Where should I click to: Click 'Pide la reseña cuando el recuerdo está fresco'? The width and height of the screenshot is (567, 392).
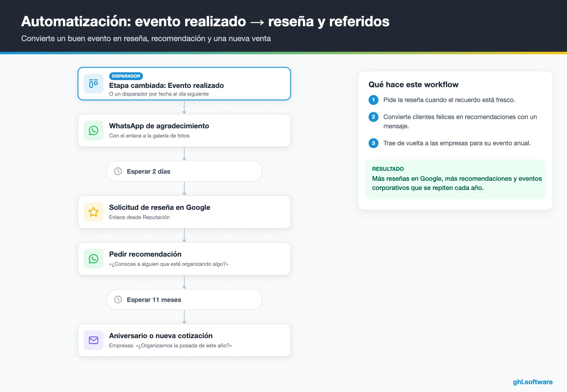point(449,100)
